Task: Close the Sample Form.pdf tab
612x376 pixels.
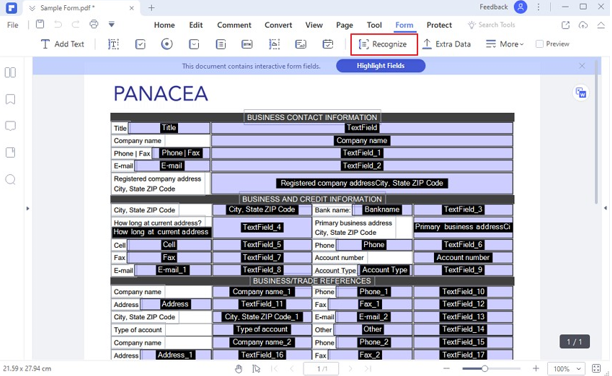Action: pyautogui.click(x=132, y=8)
